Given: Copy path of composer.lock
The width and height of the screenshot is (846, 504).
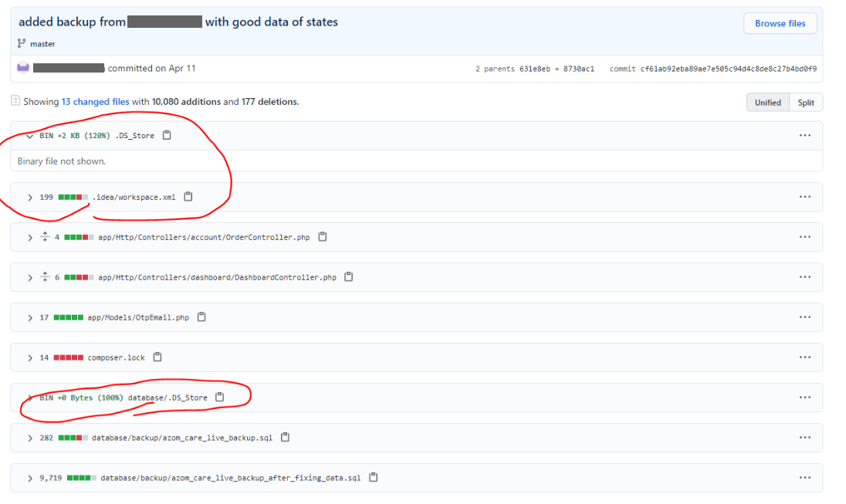Looking at the screenshot, I should [157, 357].
